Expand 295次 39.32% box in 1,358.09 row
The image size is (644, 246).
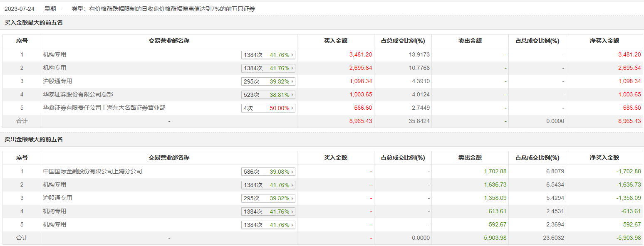[x=268, y=198]
